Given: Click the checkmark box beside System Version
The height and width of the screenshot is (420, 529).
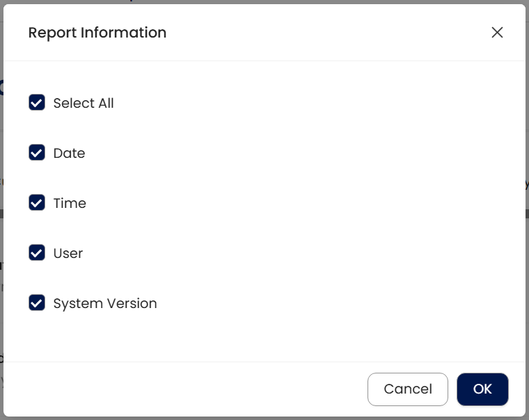Looking at the screenshot, I should (x=37, y=303).
